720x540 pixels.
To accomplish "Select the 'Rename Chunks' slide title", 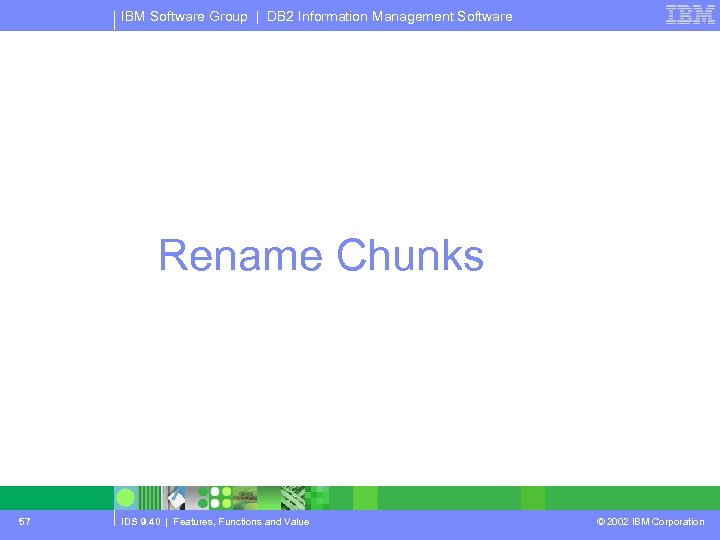I will (x=321, y=255).
